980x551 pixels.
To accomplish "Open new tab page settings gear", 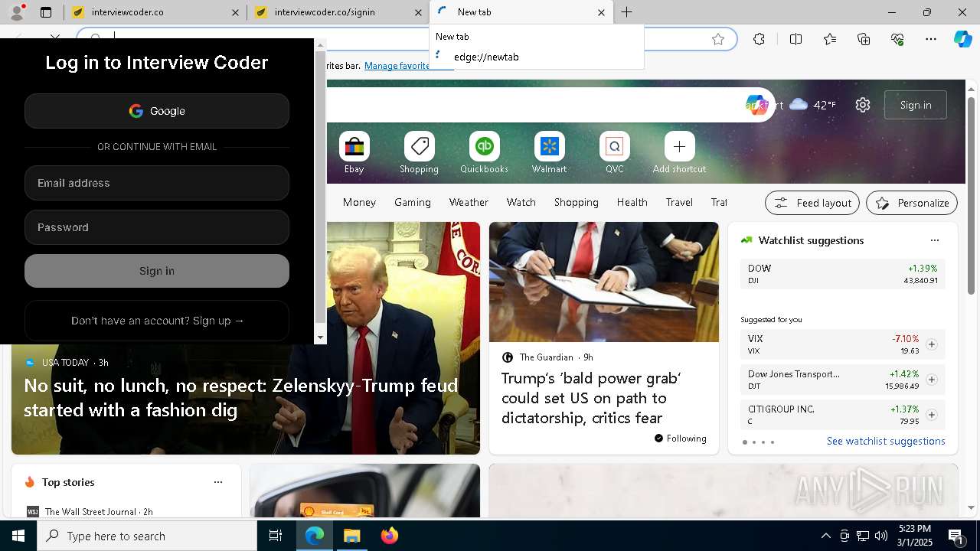I will point(863,105).
